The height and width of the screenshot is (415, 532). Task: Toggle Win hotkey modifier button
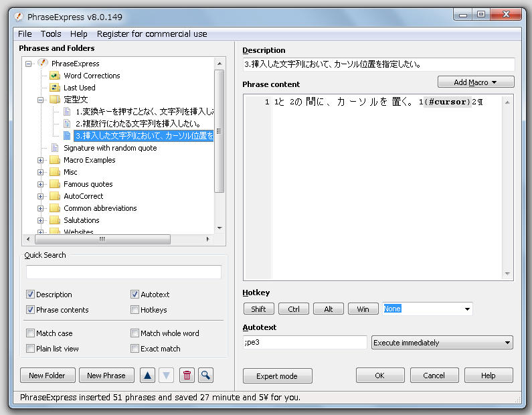tap(363, 309)
